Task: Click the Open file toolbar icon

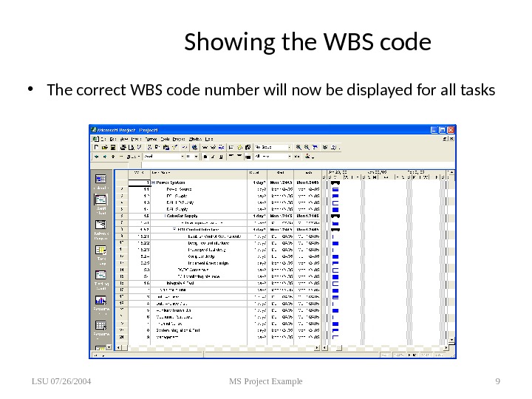Action: coord(105,147)
